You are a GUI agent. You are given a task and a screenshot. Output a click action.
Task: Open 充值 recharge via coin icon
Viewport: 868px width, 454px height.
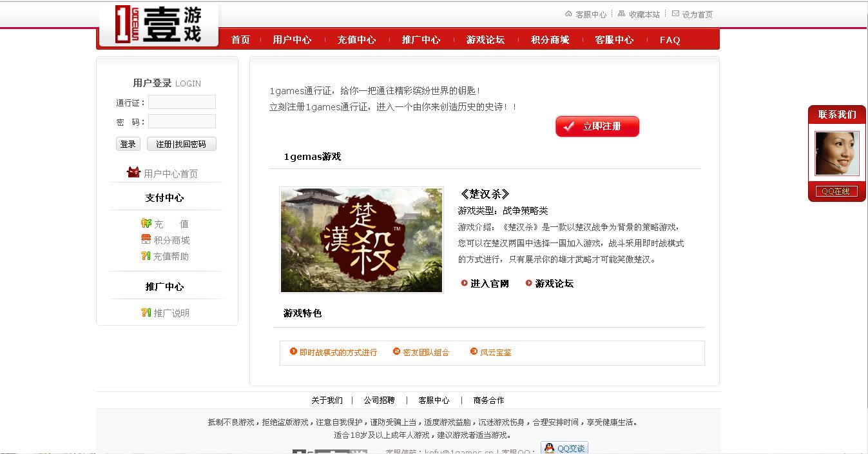point(146,224)
